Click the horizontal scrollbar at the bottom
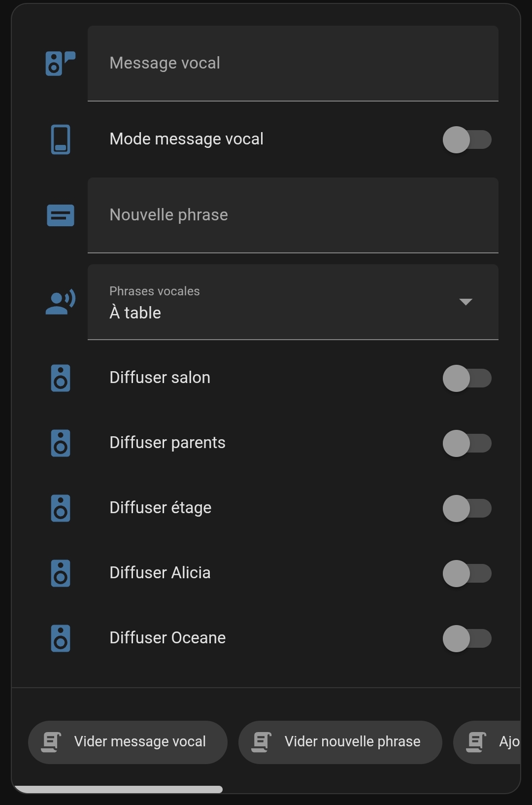 (x=118, y=789)
